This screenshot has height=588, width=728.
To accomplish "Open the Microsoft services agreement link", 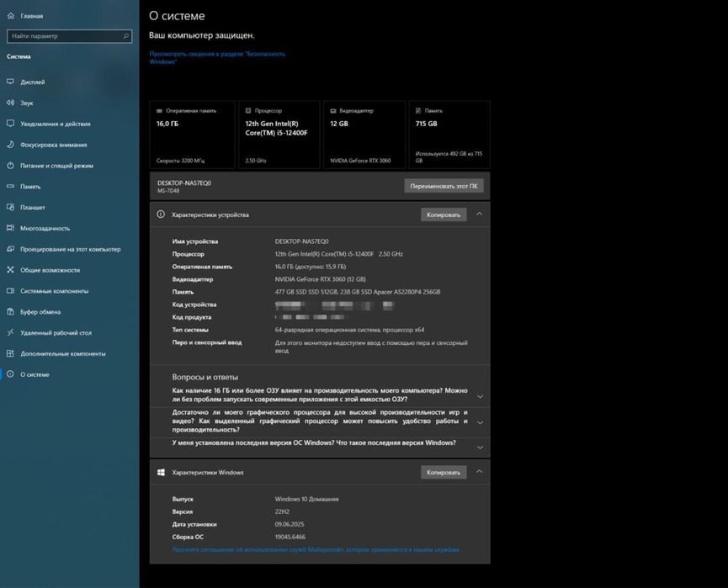I will point(316,549).
